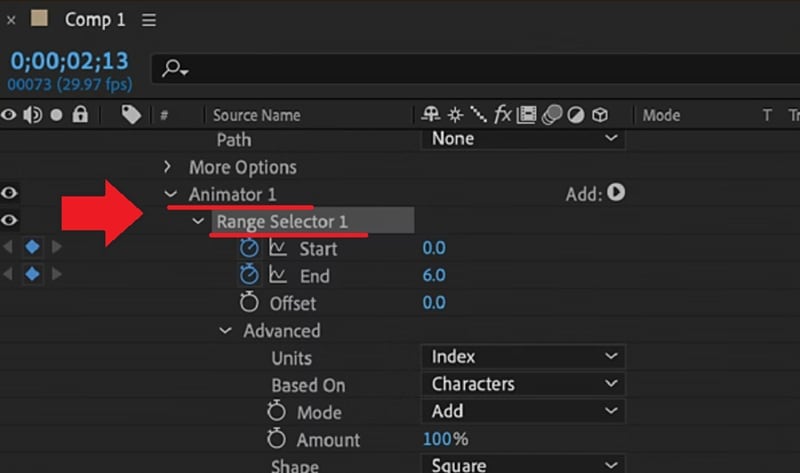The image size is (800, 473).
Task: Toggle the keyframe diamond for Start
Action: pyautogui.click(x=33, y=247)
